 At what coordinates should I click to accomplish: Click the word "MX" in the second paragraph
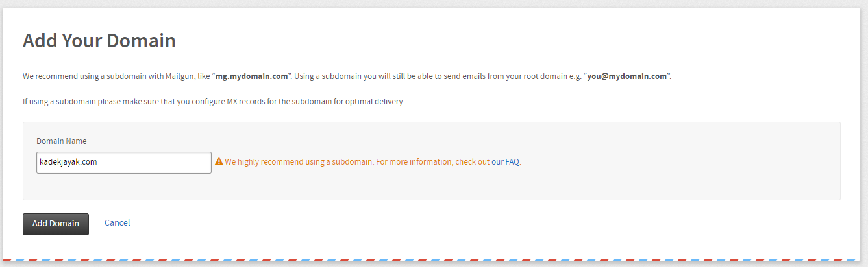pos(232,102)
